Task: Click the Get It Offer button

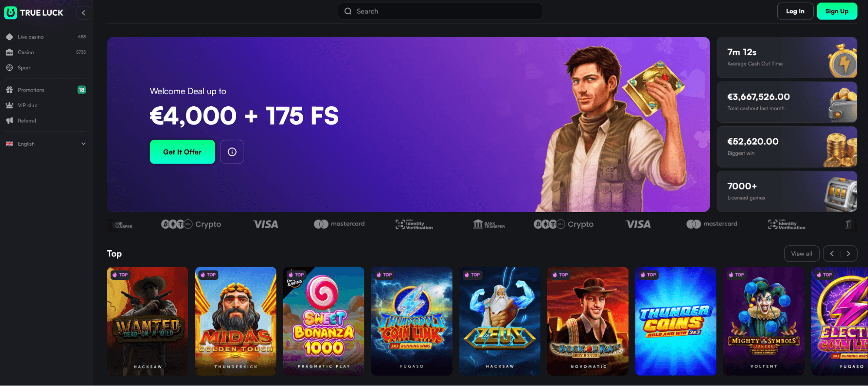Action: click(x=182, y=152)
